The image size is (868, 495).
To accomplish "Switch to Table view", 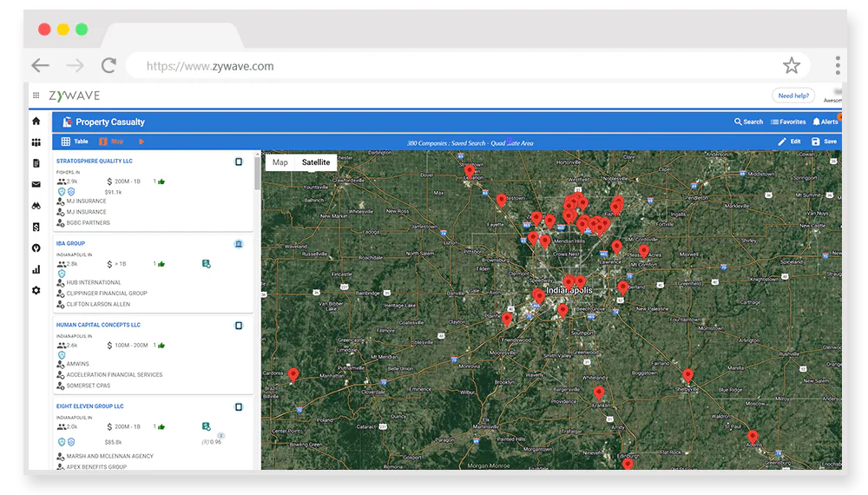I will pyautogui.click(x=75, y=142).
